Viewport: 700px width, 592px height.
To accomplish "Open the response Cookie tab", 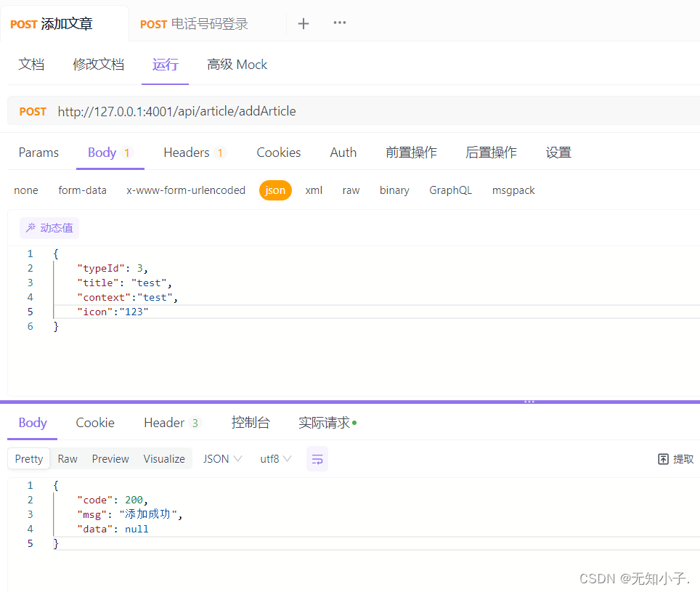I will (95, 422).
